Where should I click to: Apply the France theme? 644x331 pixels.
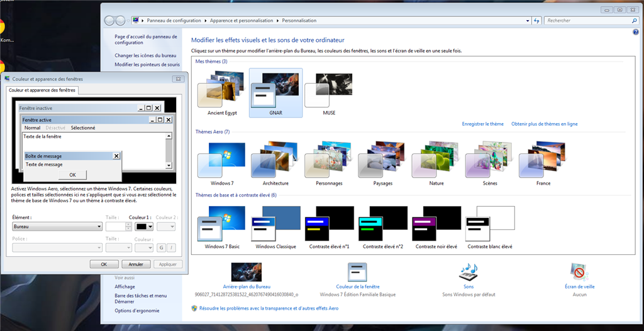click(x=543, y=164)
